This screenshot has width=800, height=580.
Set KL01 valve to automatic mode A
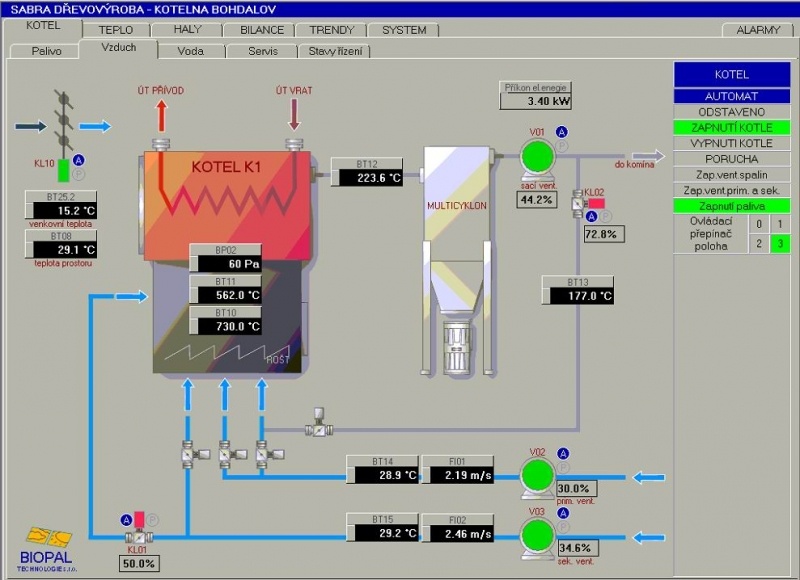(x=126, y=520)
